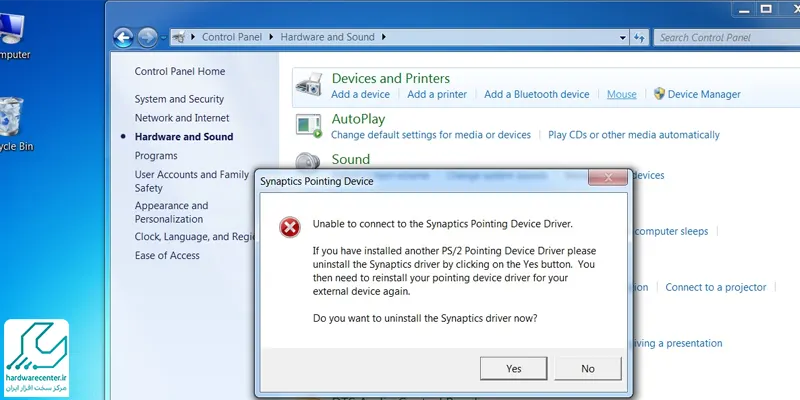Expand the arrow before Control Panel breadcrumb
This screenshot has width=800, height=400.
(193, 37)
